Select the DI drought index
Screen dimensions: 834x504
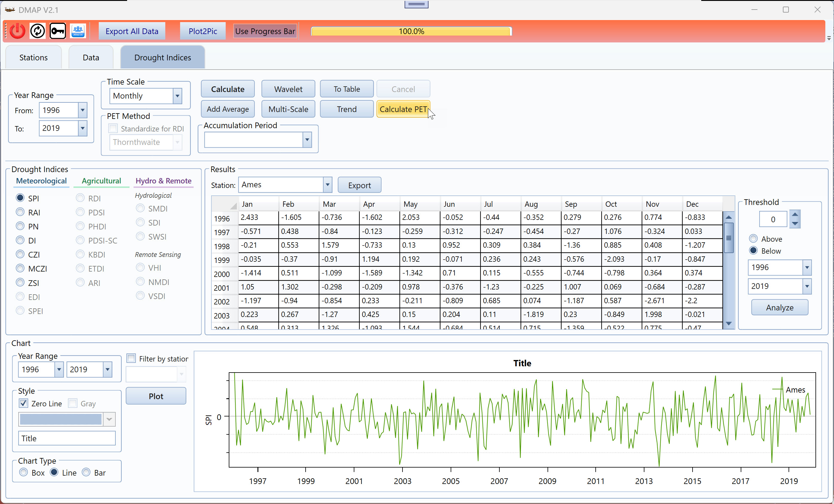tap(20, 240)
